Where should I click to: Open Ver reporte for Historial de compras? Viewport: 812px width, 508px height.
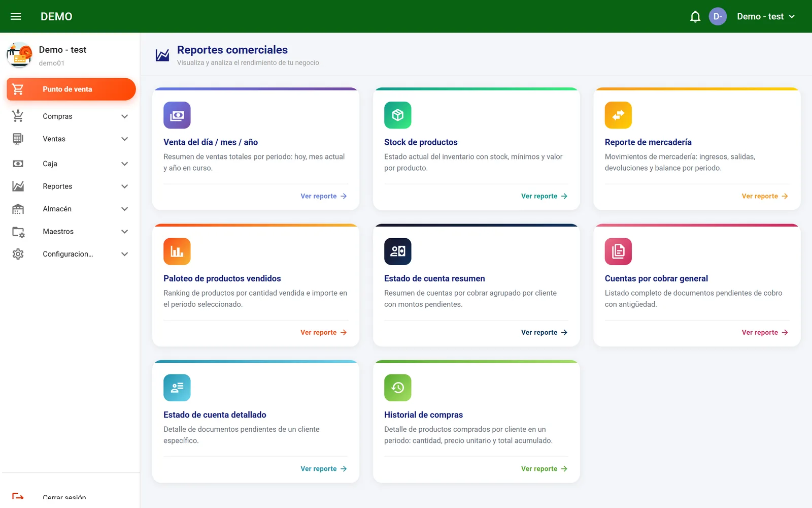(x=545, y=469)
